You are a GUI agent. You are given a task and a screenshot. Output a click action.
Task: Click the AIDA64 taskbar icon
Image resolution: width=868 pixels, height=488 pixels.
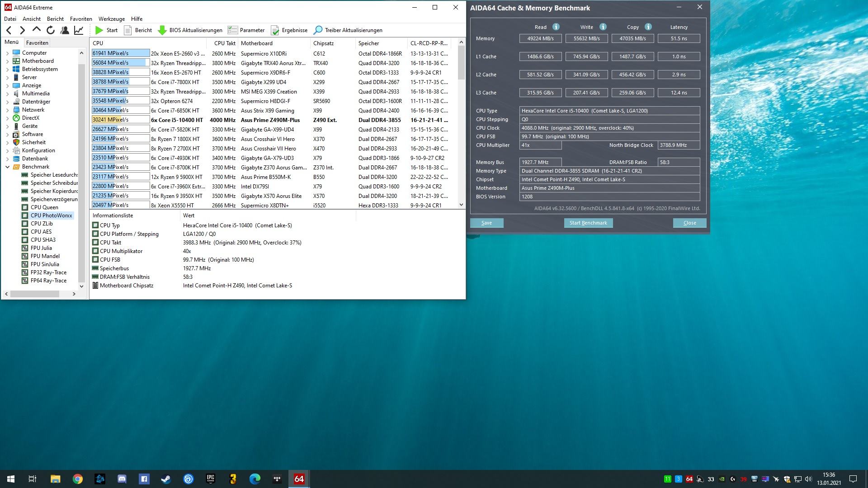[299, 479]
